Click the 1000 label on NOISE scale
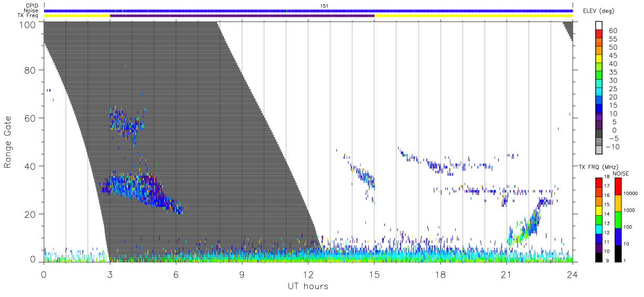Viewport: 644px width, 297px height. pyautogui.click(x=629, y=211)
